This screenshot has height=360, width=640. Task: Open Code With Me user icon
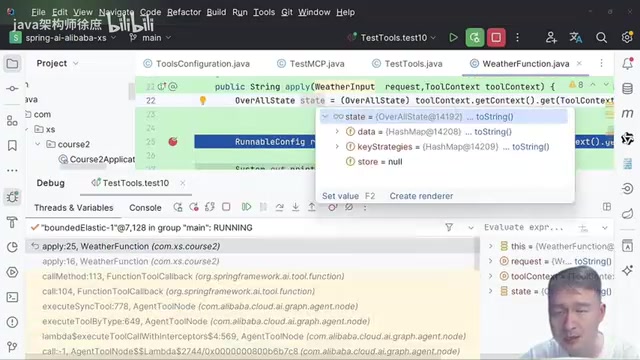click(551, 38)
